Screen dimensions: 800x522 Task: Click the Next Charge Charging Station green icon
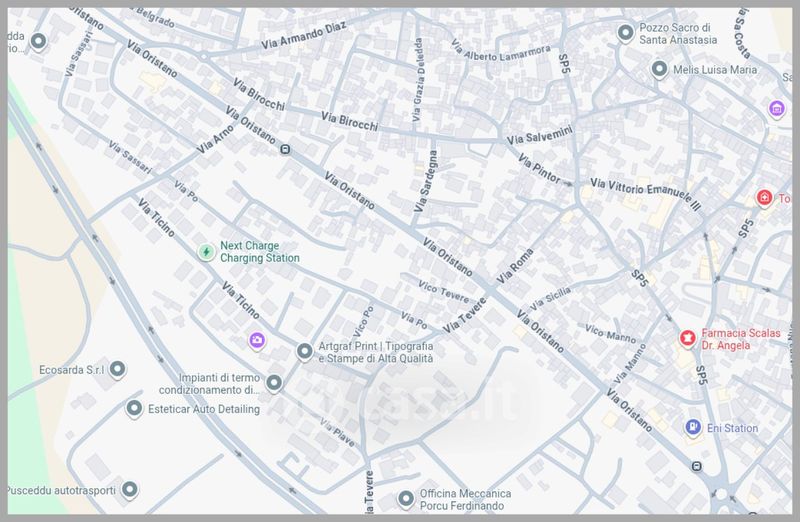coord(205,251)
